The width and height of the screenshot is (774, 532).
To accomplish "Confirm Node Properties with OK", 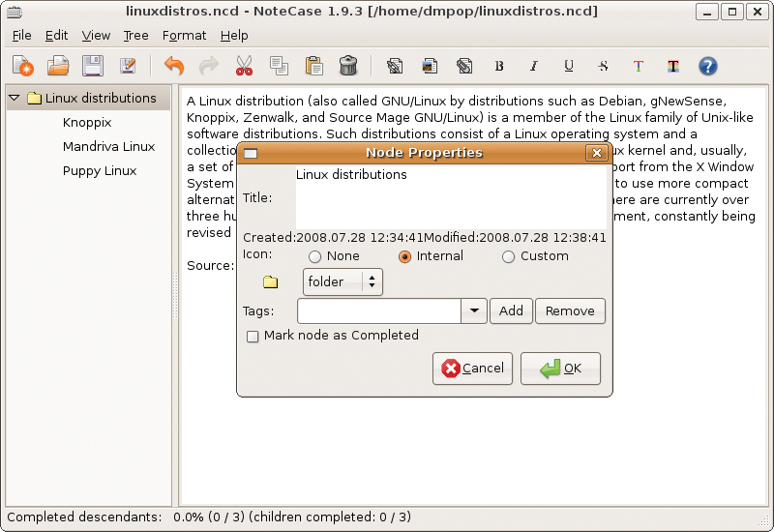I will (560, 369).
